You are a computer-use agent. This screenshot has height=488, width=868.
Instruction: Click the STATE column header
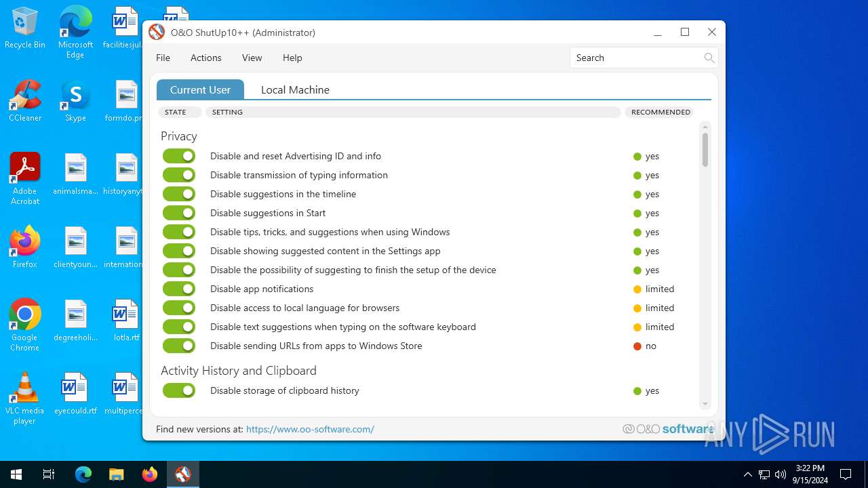(180, 112)
